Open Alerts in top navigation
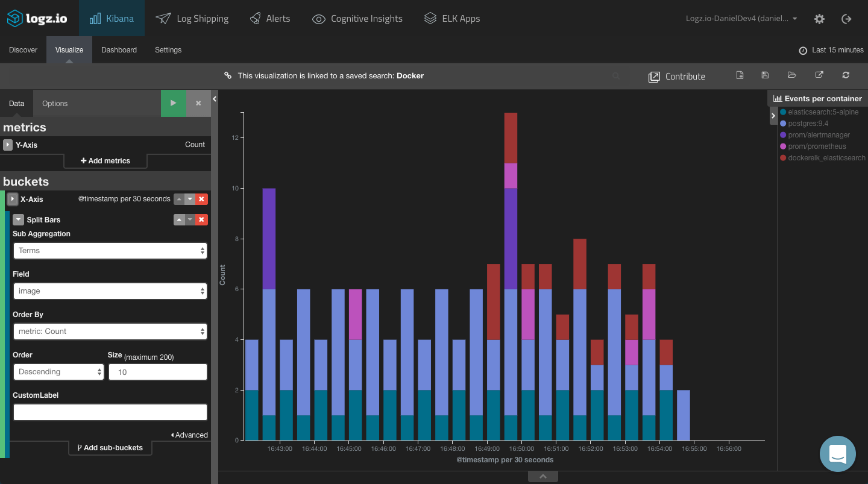 (270, 19)
